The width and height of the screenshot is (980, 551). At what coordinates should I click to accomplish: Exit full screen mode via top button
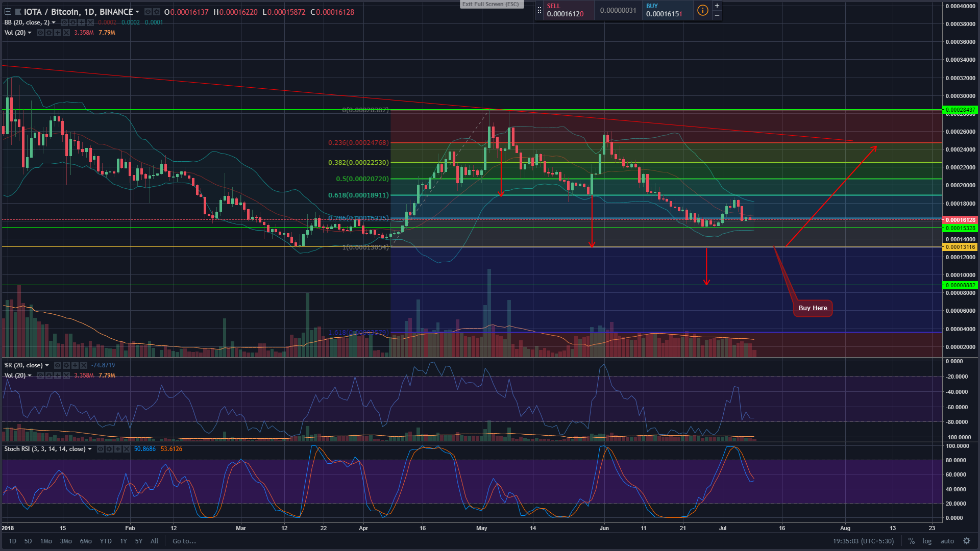point(492,4)
